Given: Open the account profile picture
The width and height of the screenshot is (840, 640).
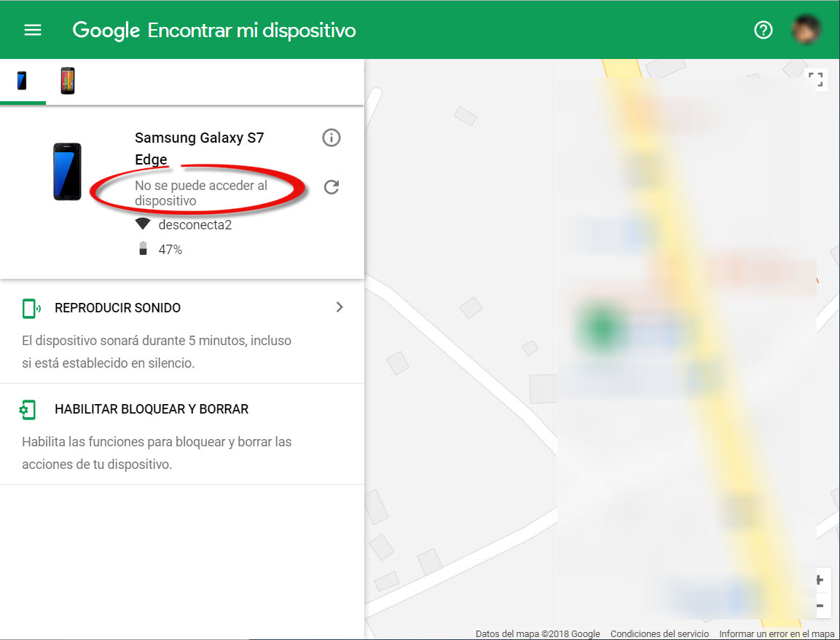Looking at the screenshot, I should (x=806, y=30).
